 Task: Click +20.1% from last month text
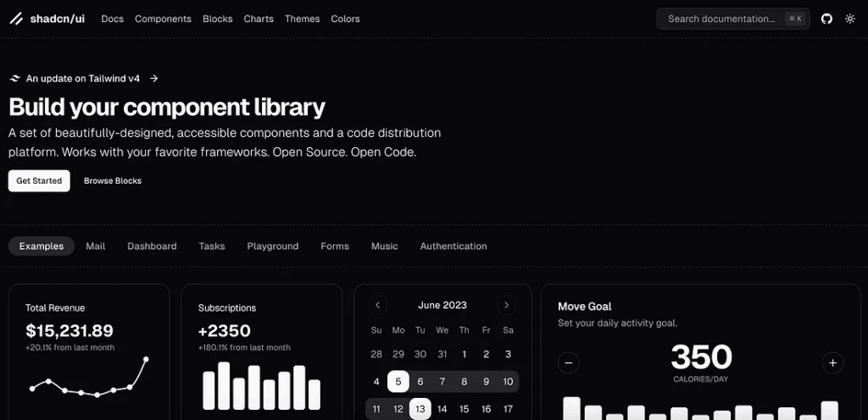[x=70, y=348]
